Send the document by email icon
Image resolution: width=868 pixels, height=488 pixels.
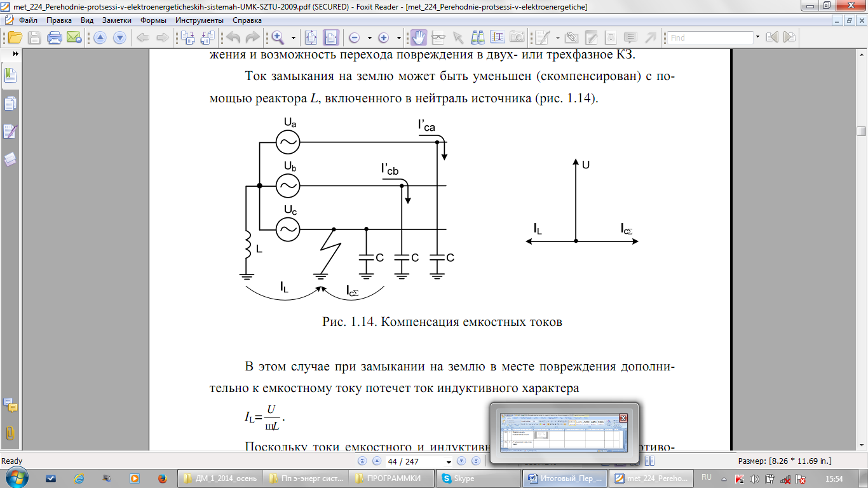tap(73, 37)
